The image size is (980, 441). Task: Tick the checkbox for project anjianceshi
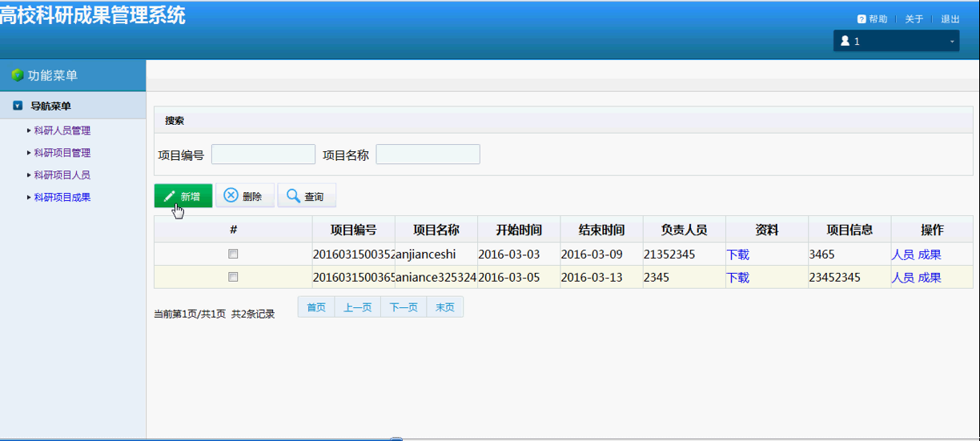coord(234,254)
